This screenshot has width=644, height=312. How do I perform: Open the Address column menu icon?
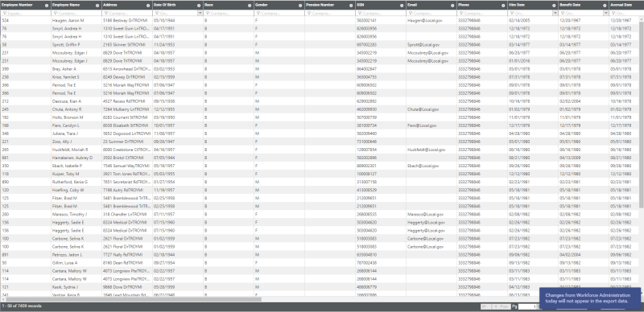pos(148,6)
